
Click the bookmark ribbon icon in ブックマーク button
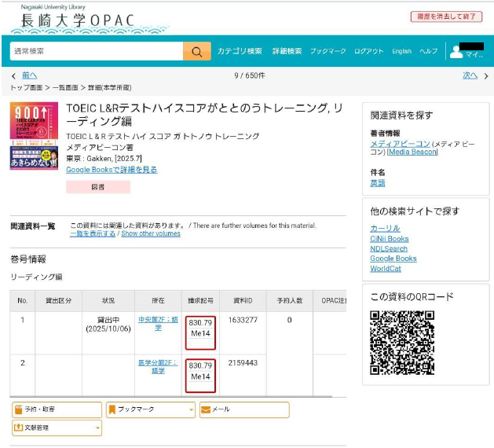(112, 409)
